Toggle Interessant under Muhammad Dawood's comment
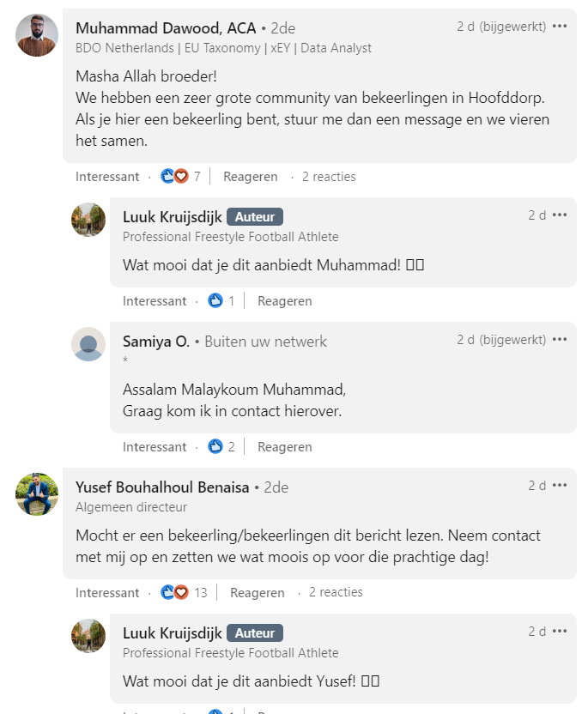This screenshot has width=588, height=714. pos(107,177)
